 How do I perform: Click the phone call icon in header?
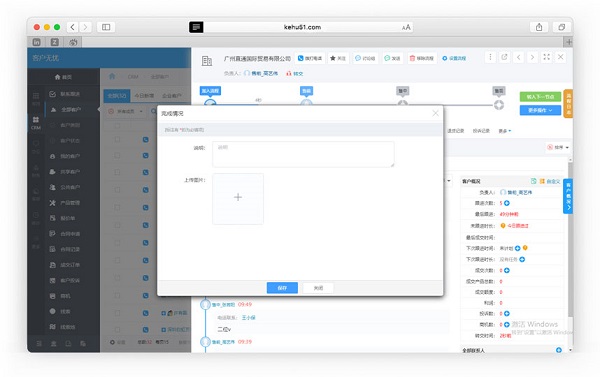(x=301, y=58)
